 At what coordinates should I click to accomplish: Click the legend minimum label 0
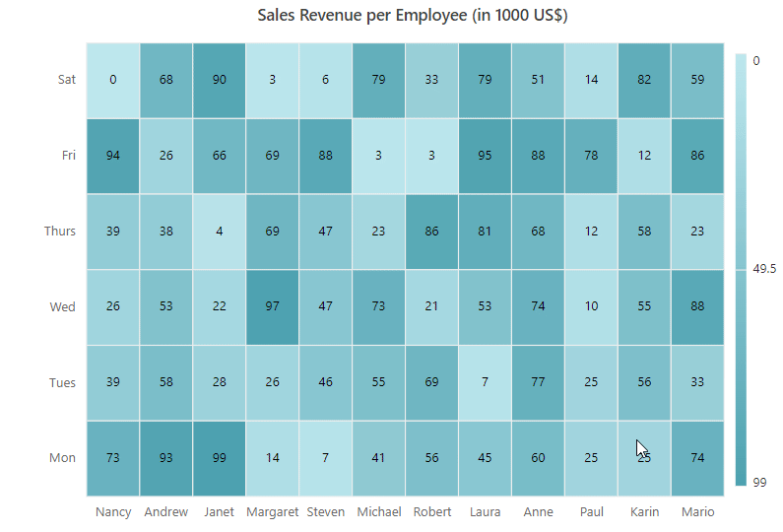756,61
